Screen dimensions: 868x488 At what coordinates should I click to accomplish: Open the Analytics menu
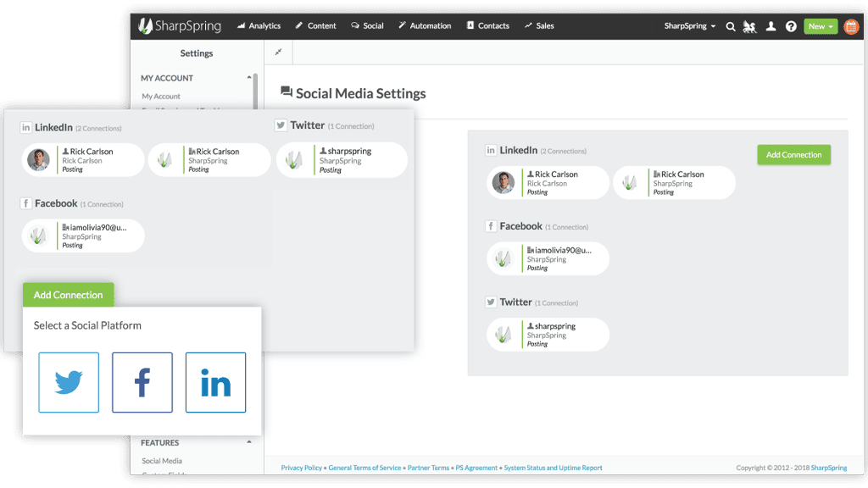(259, 26)
